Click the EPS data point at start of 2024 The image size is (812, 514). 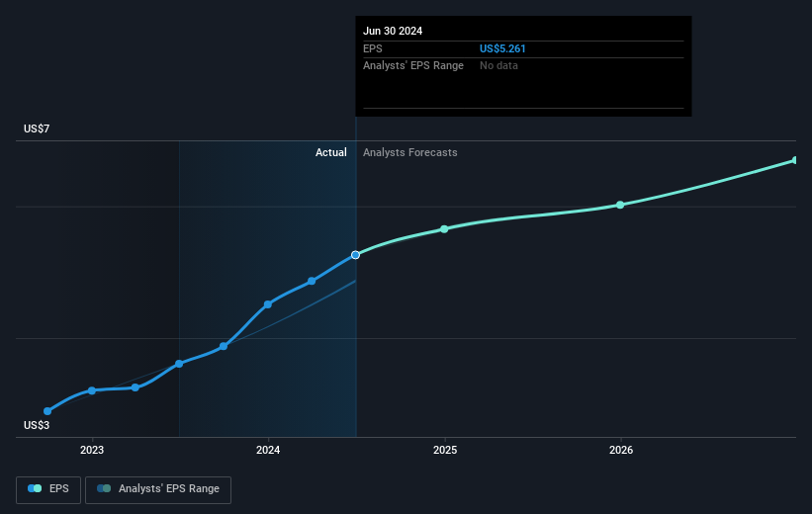[x=268, y=304]
